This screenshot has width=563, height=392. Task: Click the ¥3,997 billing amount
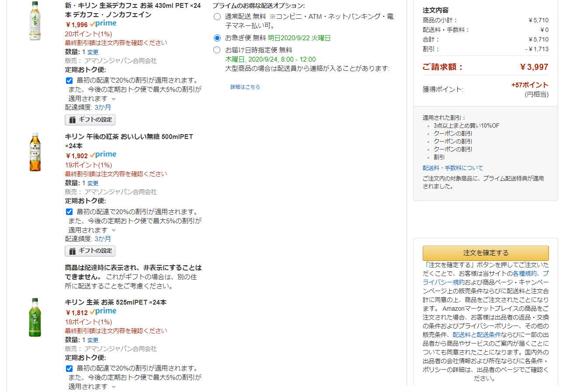click(x=534, y=67)
